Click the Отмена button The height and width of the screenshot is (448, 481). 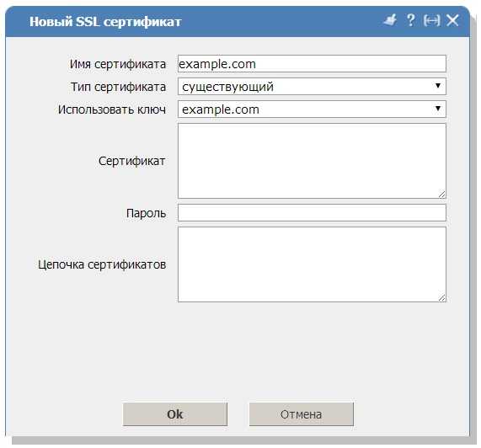(302, 414)
